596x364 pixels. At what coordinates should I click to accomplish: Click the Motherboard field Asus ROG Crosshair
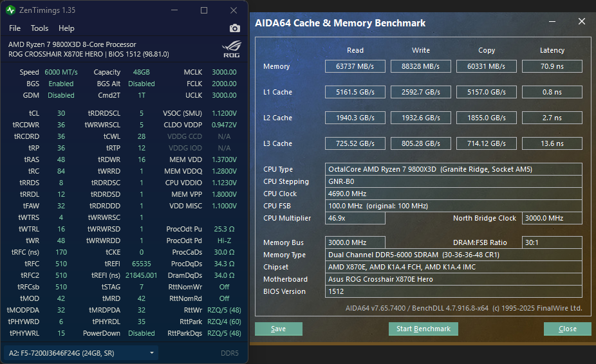point(454,279)
